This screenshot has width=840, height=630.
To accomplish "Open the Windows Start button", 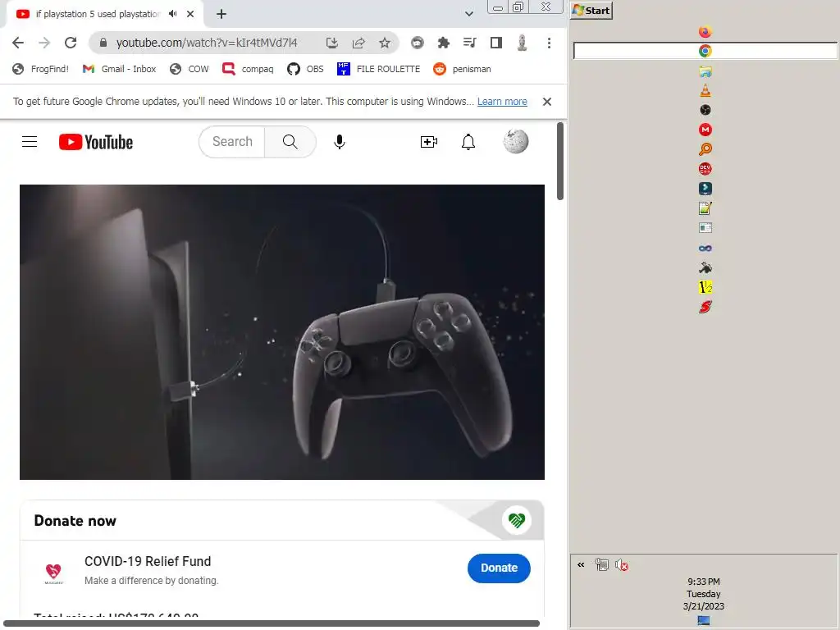I will (591, 10).
